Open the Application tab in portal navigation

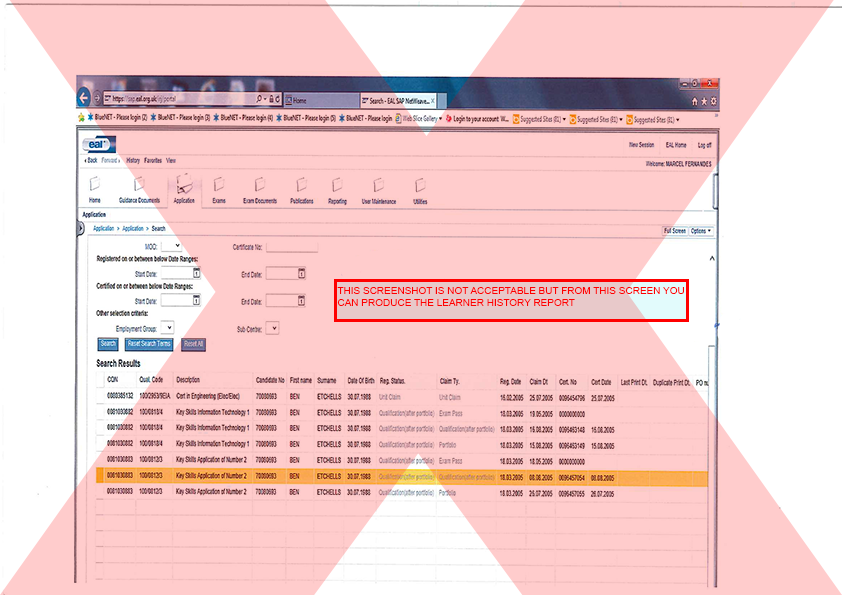click(x=184, y=190)
